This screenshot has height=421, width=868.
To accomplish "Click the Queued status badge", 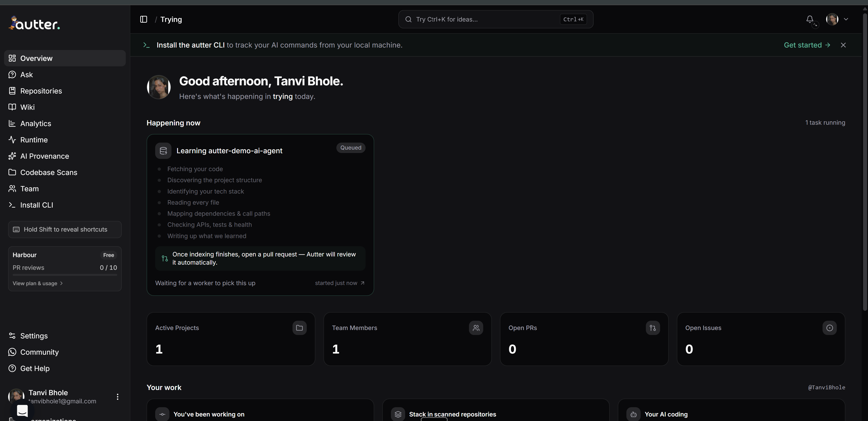I will [x=351, y=148].
